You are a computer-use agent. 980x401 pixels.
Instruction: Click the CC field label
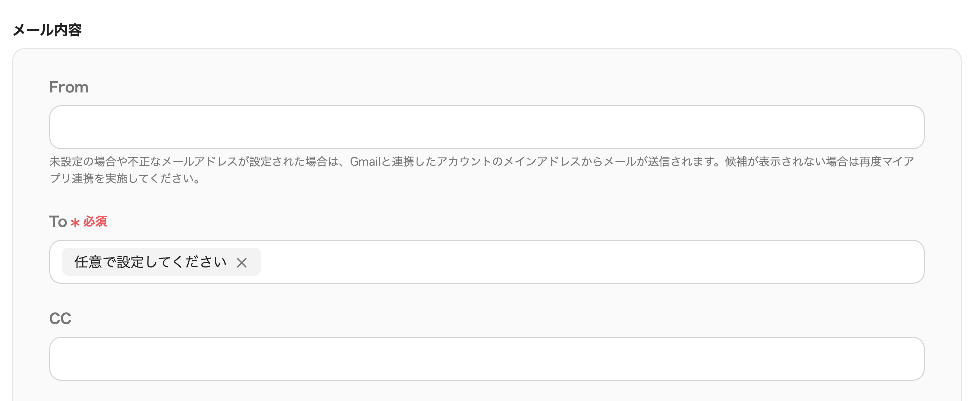coord(60,318)
